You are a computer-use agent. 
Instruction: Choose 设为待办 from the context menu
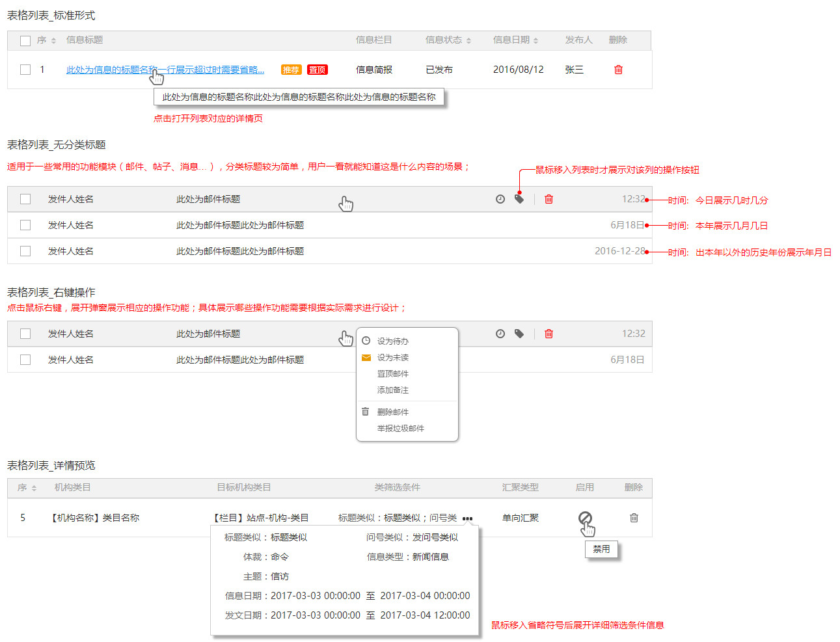pyautogui.click(x=393, y=341)
